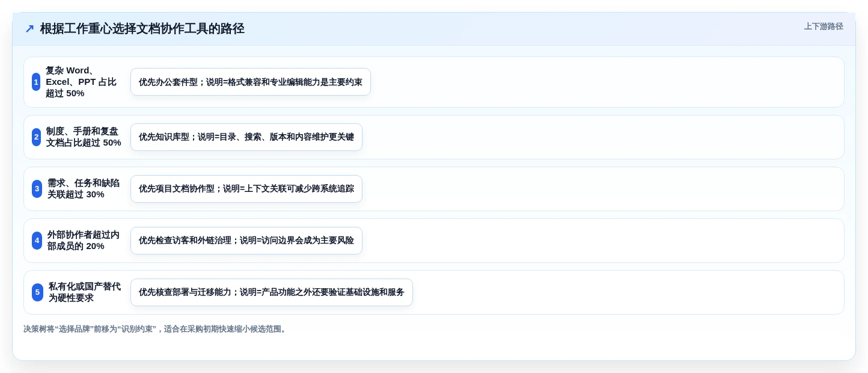Select condition 私有化或国产替代为硬性要求
This screenshot has width=868, height=373.
85,292
